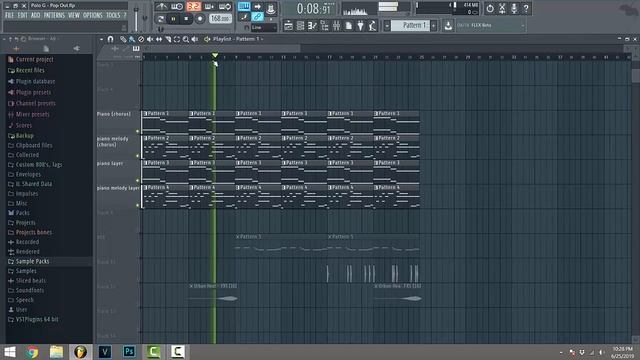Screen dimensions: 640x360
Task: Select the Zoom magnifier tool in playlist
Action: click(x=186, y=39)
